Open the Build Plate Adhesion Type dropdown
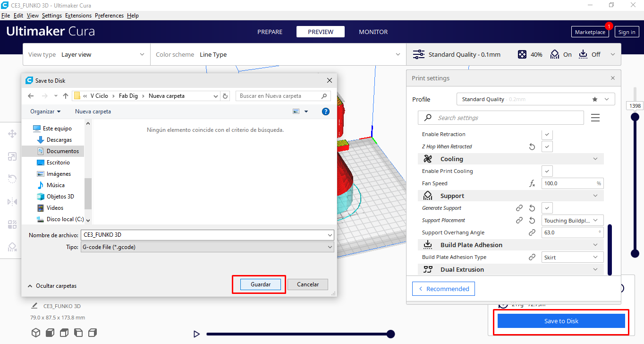The height and width of the screenshot is (344, 644). 573,257
